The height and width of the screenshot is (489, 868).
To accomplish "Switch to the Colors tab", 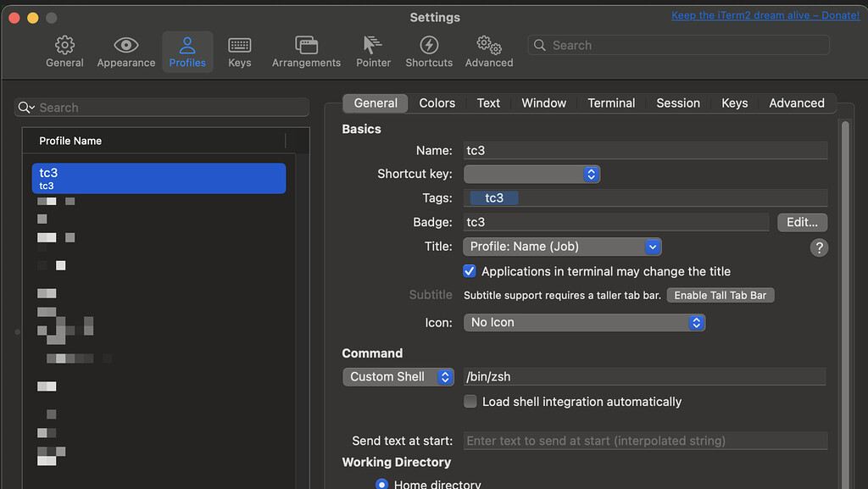I will click(437, 103).
